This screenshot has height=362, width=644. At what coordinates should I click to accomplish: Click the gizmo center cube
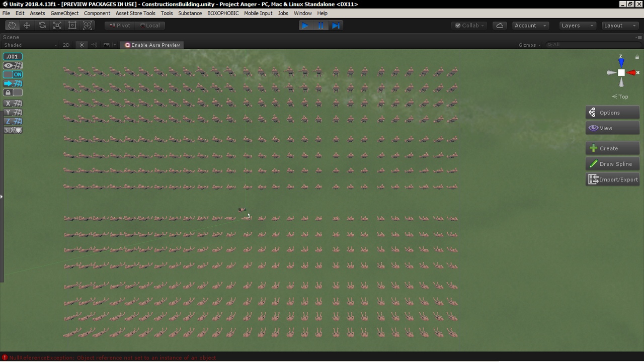(621, 73)
